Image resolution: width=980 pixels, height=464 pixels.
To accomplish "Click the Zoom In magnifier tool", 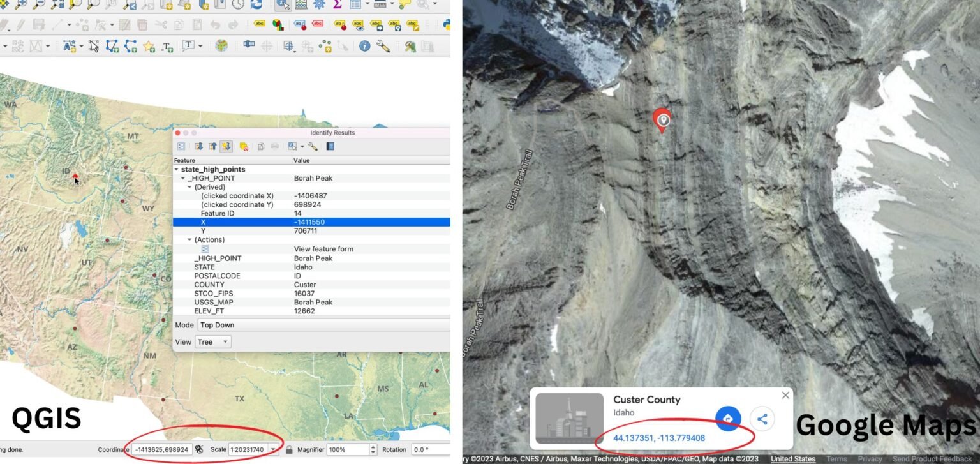I will tap(22, 6).
